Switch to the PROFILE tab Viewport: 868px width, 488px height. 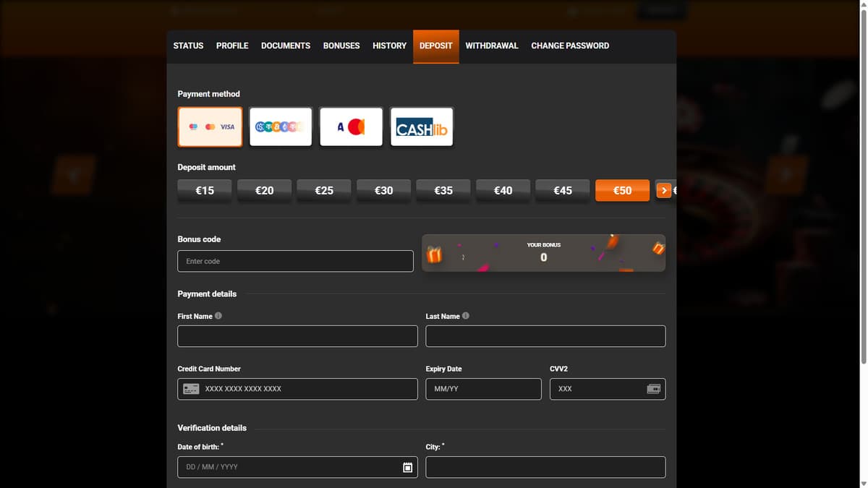232,46
